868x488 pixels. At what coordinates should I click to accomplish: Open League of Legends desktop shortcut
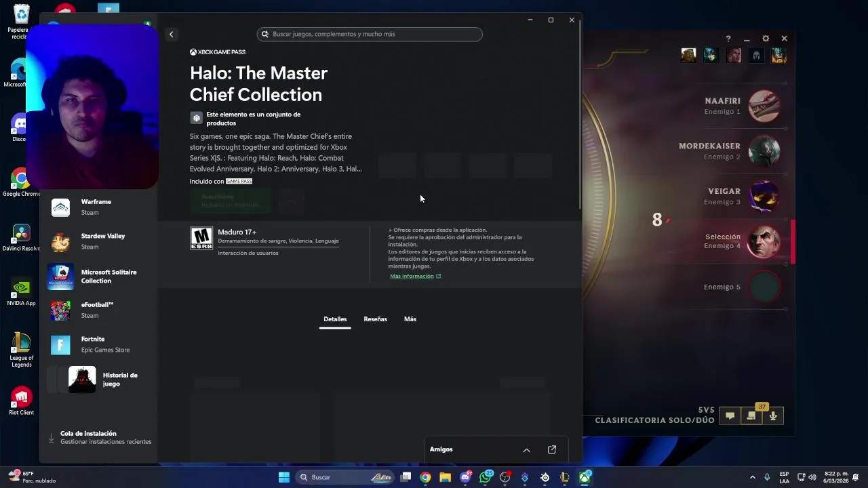21,350
